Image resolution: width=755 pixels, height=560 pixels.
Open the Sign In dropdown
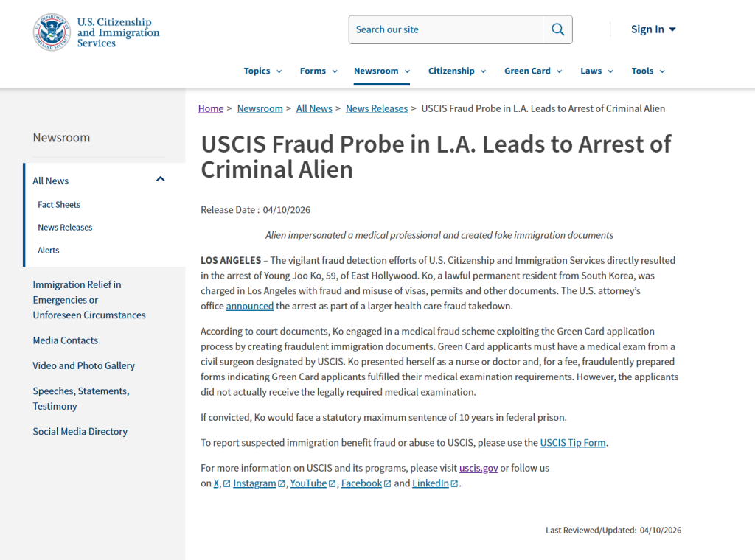(x=653, y=29)
